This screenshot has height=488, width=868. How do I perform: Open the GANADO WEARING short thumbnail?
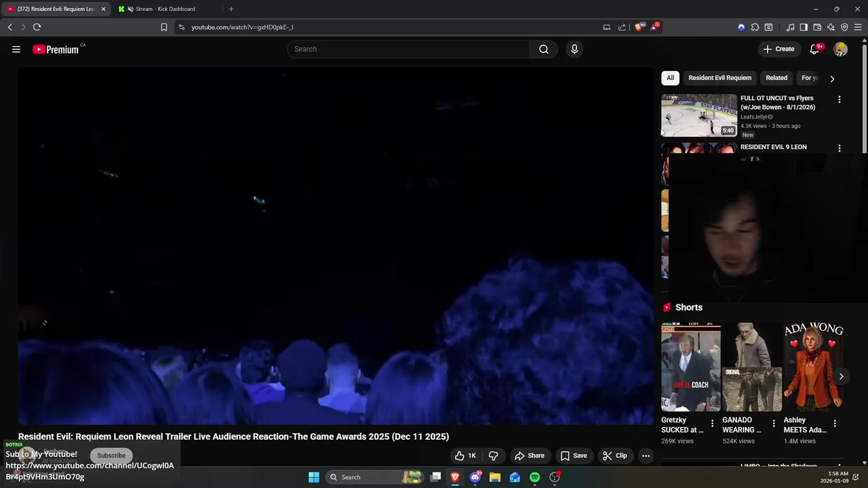[x=751, y=367]
